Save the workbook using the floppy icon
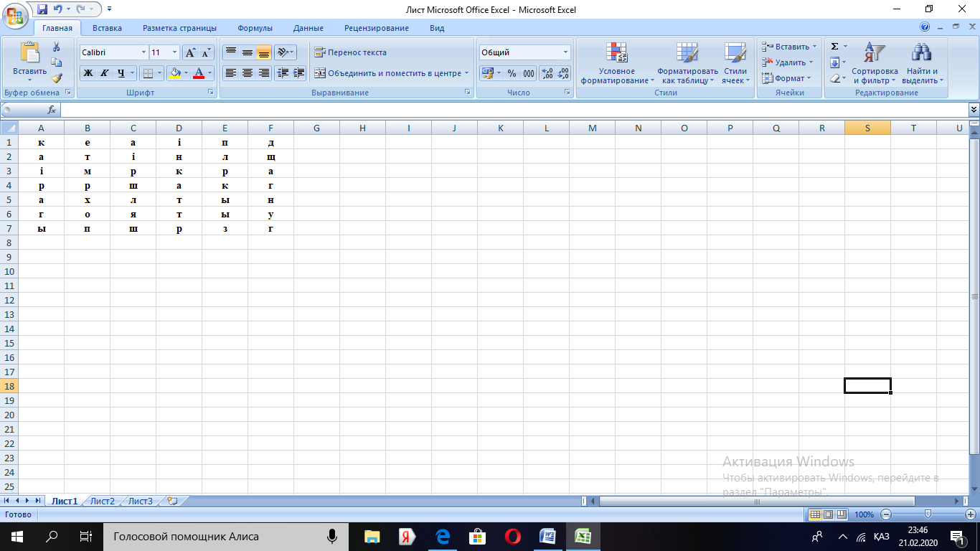This screenshot has height=551, width=980. click(42, 9)
